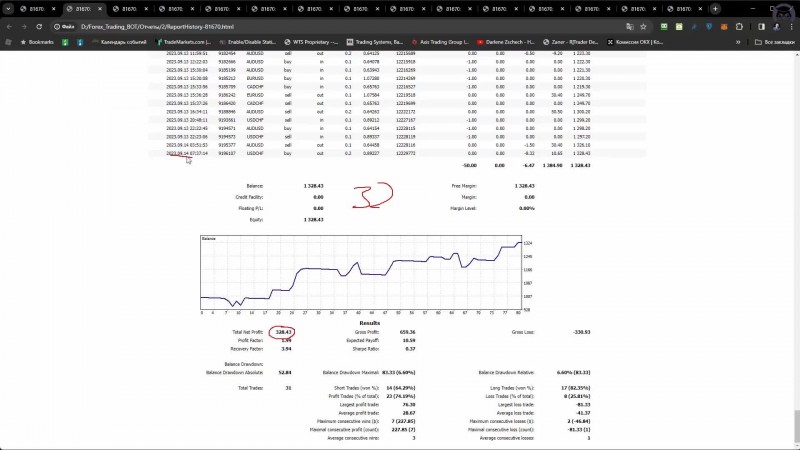
Task: Select the currently active 81670 tab
Action: (x=84, y=9)
